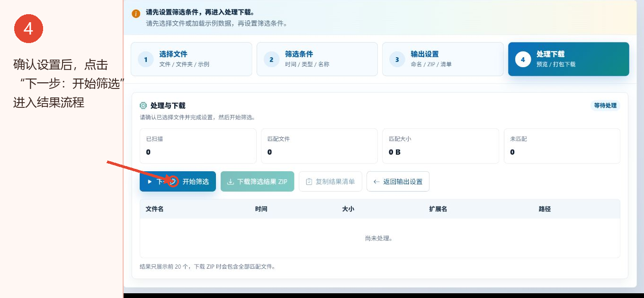Click the 结果只展示前 20 个 footnote
Screen dimensions: 644x298
(207, 267)
